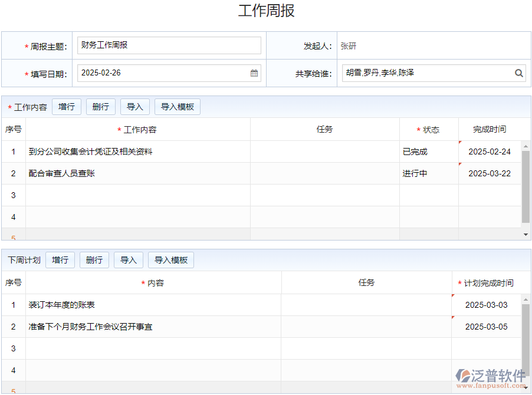Add a row in 下周计划 section
This screenshot has width=532, height=395.
(x=60, y=260)
